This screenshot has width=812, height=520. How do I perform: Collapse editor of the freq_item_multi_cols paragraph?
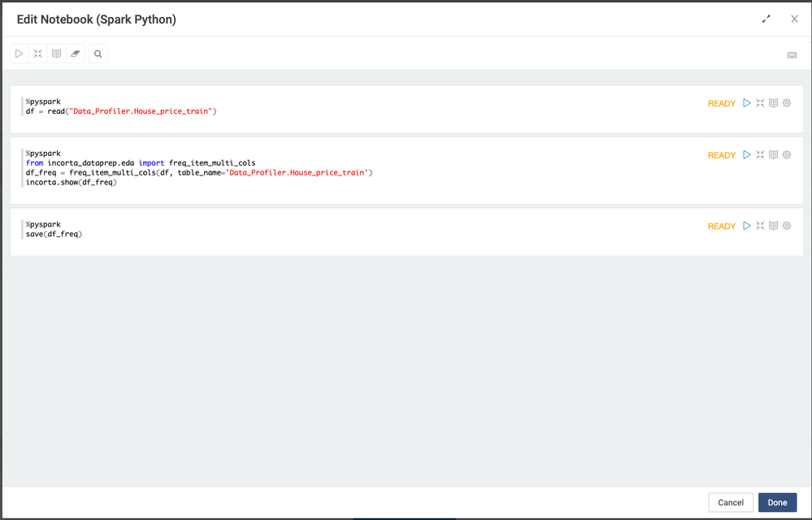click(x=760, y=154)
